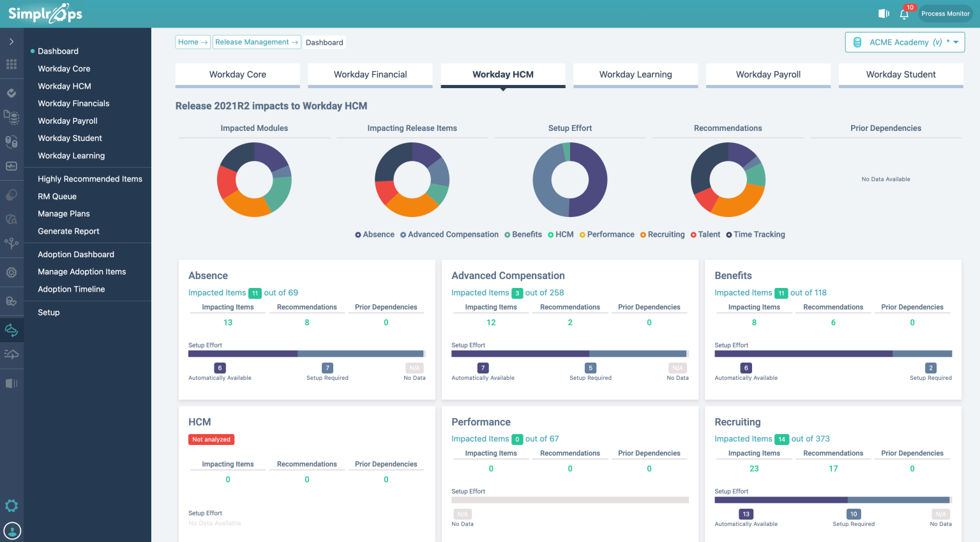Expand the left sidebar with the chevron
980x542 pixels.
(x=11, y=41)
